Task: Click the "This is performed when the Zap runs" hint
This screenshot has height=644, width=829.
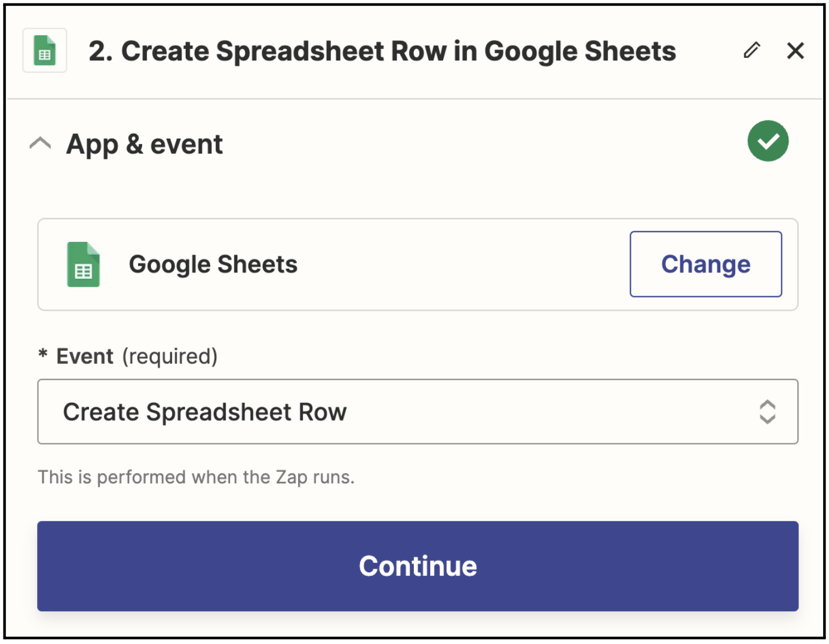Action: 196,477
